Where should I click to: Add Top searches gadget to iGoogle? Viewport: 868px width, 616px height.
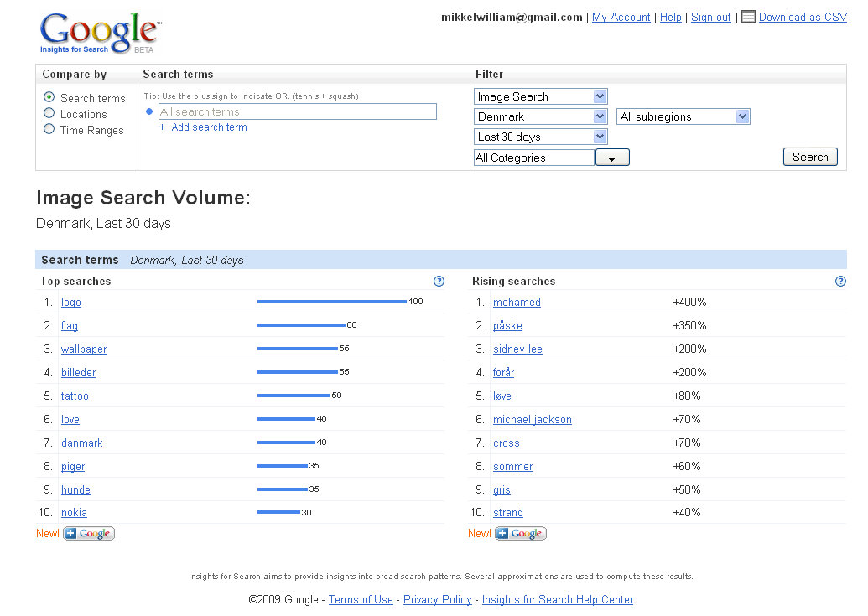coord(89,534)
